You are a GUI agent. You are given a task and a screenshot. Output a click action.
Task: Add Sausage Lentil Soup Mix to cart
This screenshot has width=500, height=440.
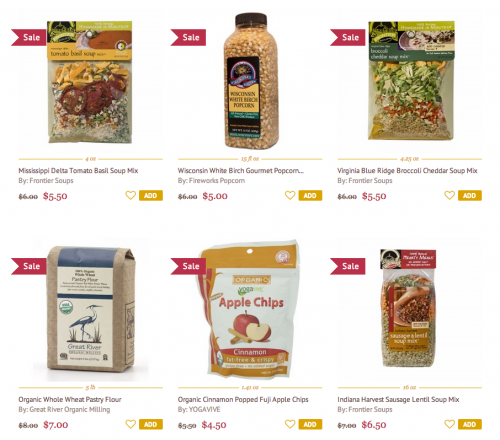pyautogui.click(x=470, y=424)
